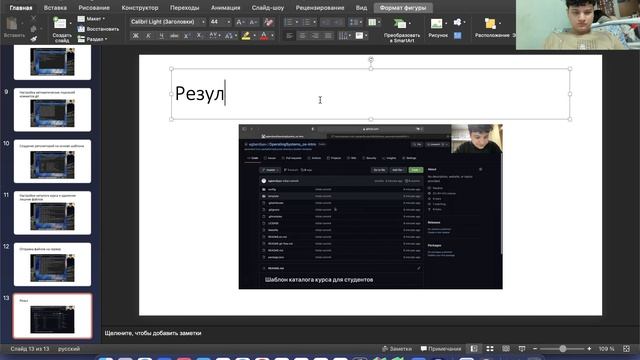
Task: Clear all formatting with the eraser icon
Action: 269,22
